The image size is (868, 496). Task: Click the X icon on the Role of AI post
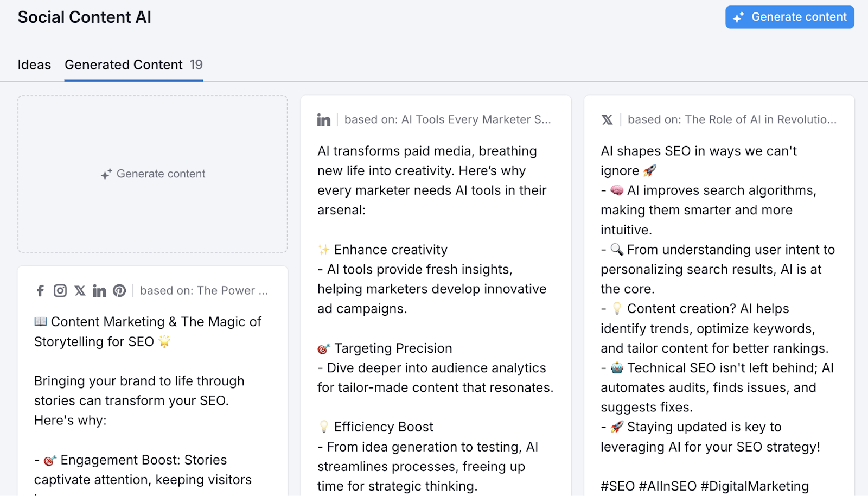click(x=608, y=119)
